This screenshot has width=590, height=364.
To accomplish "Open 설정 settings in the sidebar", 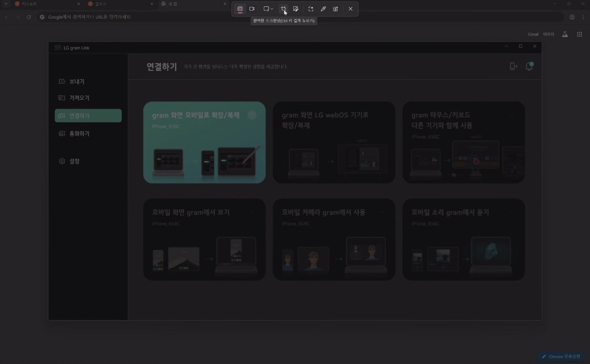I will [x=88, y=161].
